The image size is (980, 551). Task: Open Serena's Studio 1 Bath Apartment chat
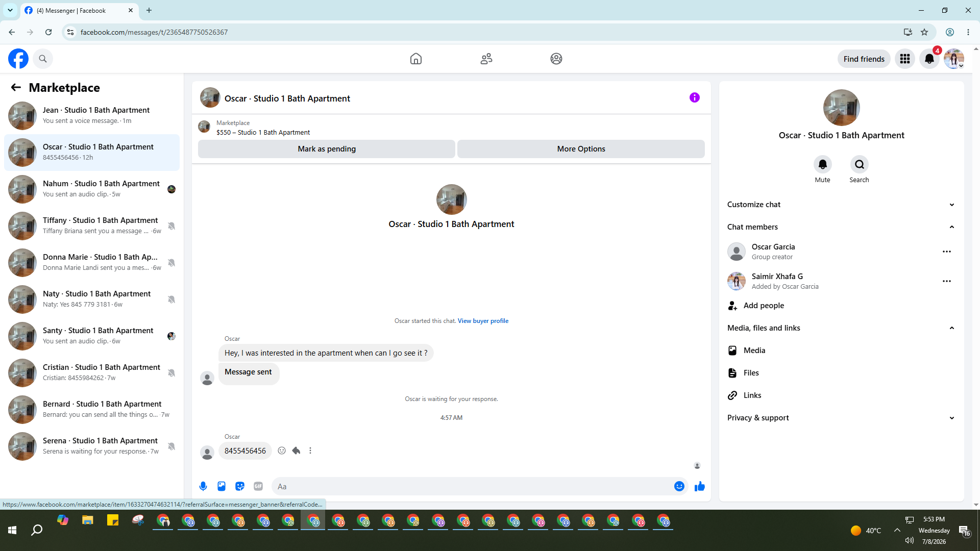pyautogui.click(x=92, y=446)
